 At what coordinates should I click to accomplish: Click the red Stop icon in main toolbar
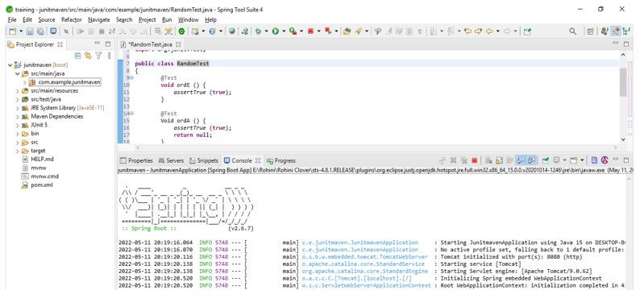coord(310,31)
